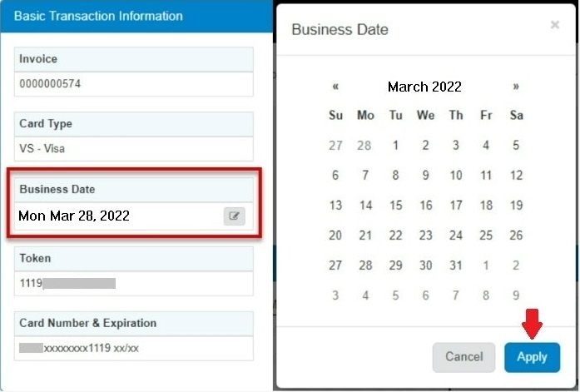Click the Card Number & Expiration field

point(134,348)
